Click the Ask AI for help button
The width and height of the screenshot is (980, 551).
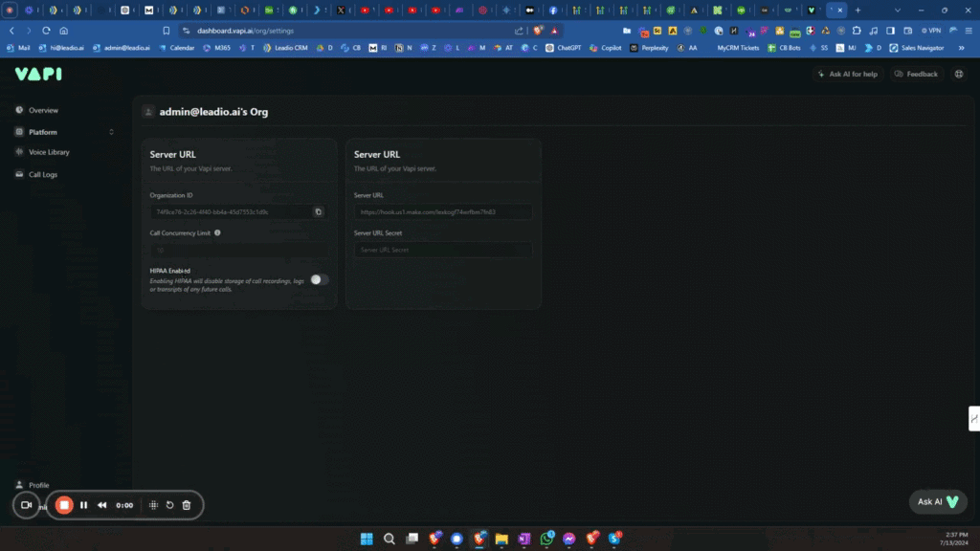846,74
